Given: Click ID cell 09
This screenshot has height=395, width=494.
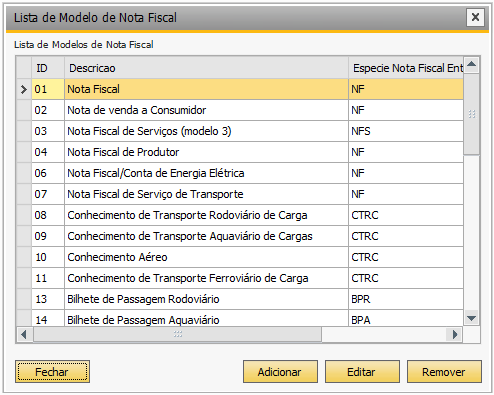Looking at the screenshot, I should [48, 236].
